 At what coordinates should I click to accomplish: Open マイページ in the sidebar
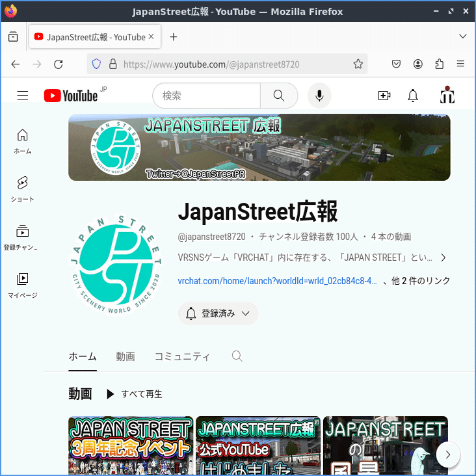pos(23,285)
